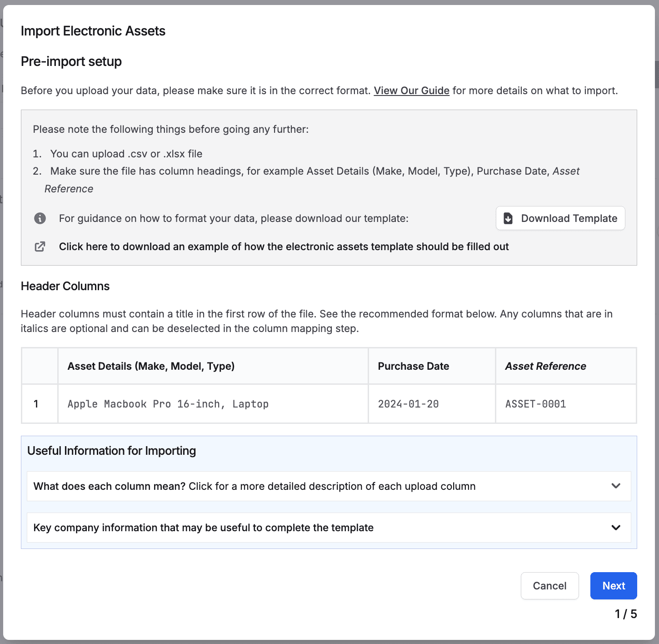Click the external link icon for the example
The image size is (659, 644).
click(x=40, y=247)
